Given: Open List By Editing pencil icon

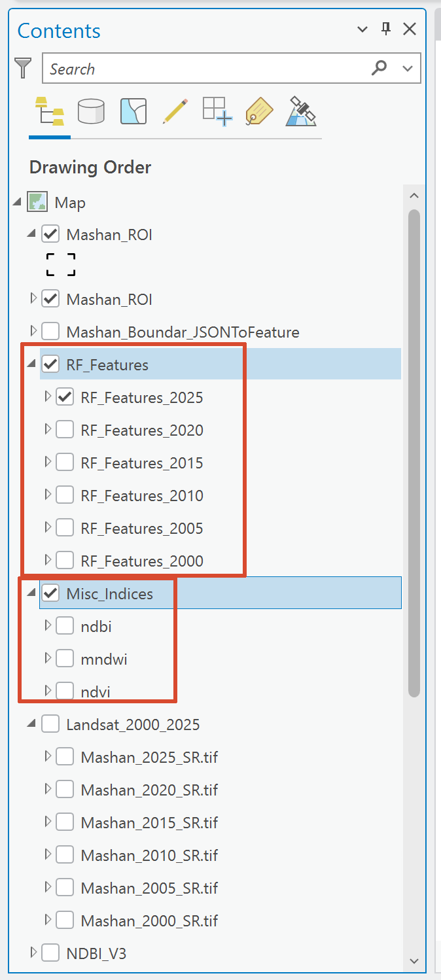Looking at the screenshot, I should pos(175,111).
